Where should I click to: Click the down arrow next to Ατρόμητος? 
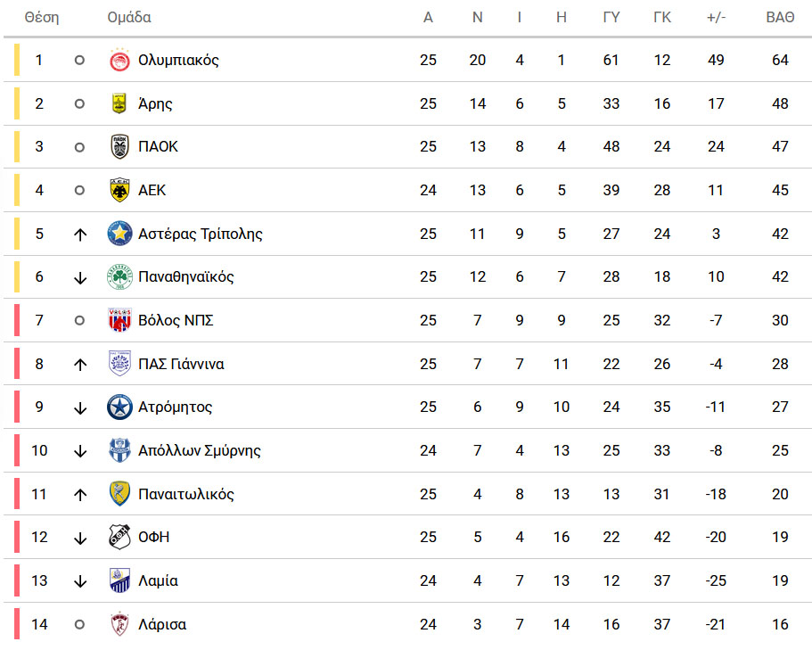[79, 407]
